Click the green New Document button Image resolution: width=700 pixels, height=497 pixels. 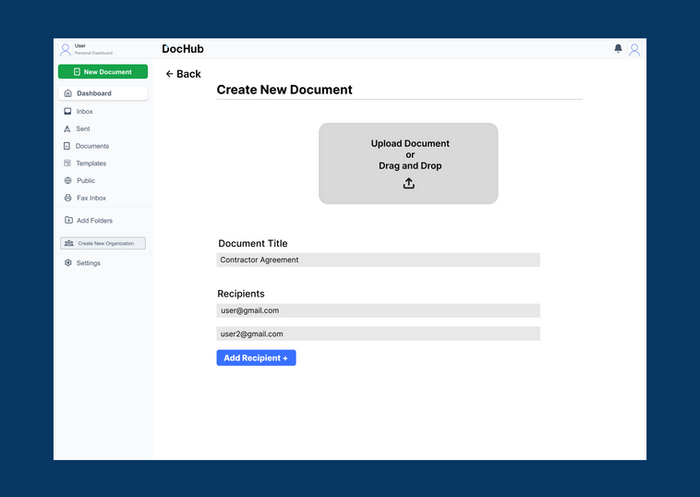[103, 71]
